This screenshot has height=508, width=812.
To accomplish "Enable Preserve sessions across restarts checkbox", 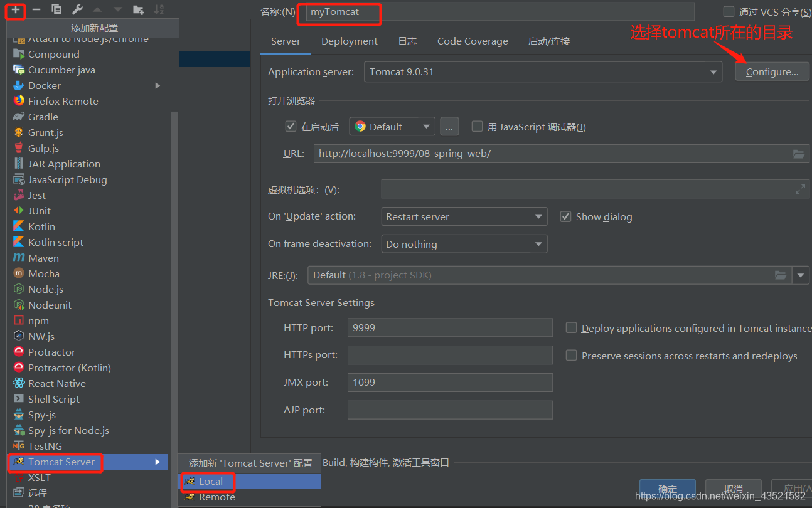I will tap(571, 355).
